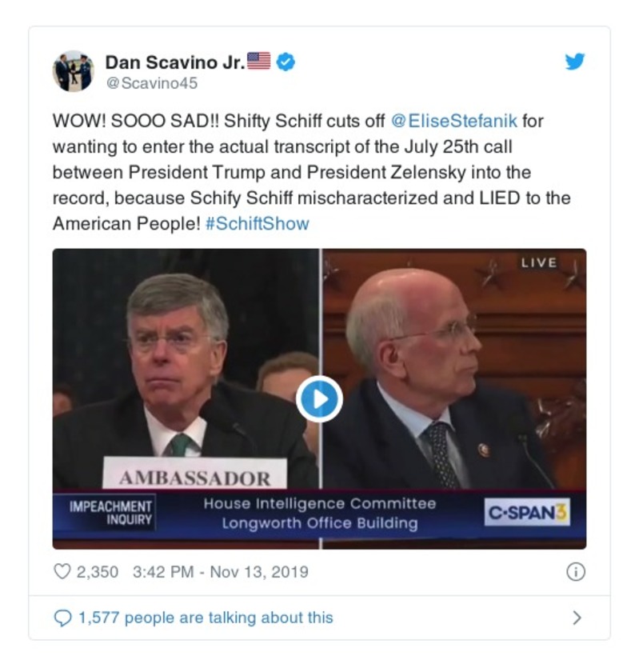Click the Impeachment Inquiry video banner
This screenshot has width=639, height=672.
(x=110, y=513)
